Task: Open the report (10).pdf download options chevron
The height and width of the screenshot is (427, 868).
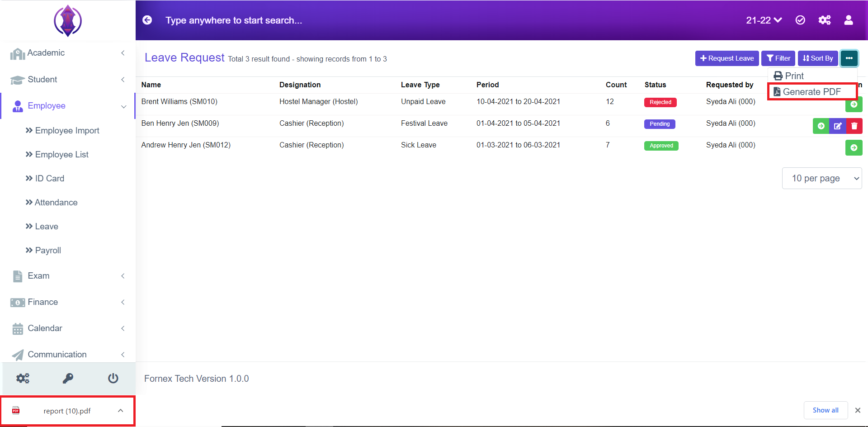Action: point(120,411)
